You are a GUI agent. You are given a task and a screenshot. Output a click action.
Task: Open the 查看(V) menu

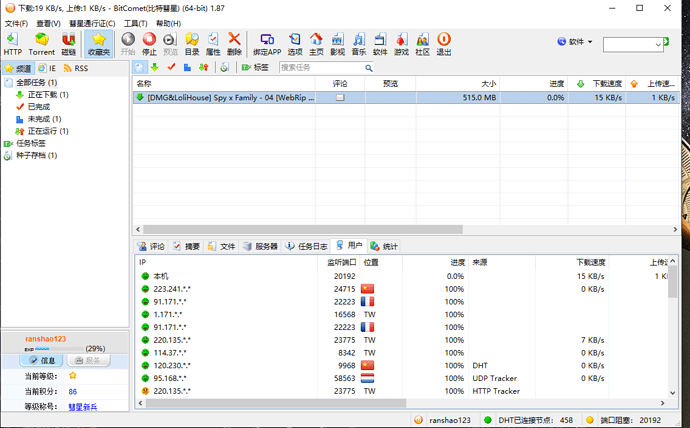48,23
